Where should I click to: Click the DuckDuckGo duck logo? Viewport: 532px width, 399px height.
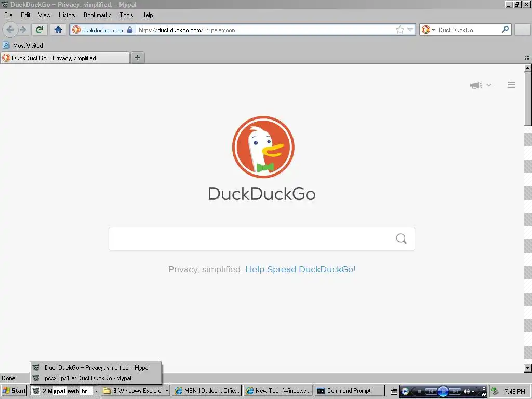tap(263, 147)
